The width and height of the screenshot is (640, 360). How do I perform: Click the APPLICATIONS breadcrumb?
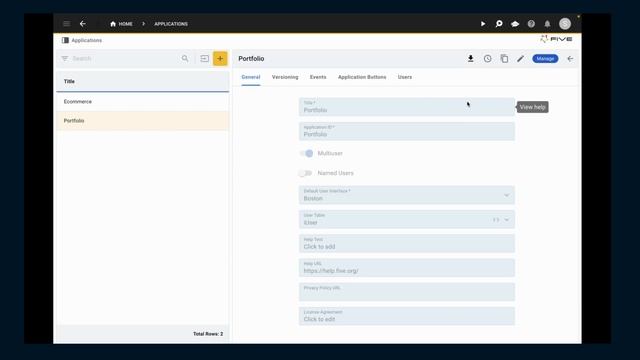(x=171, y=24)
